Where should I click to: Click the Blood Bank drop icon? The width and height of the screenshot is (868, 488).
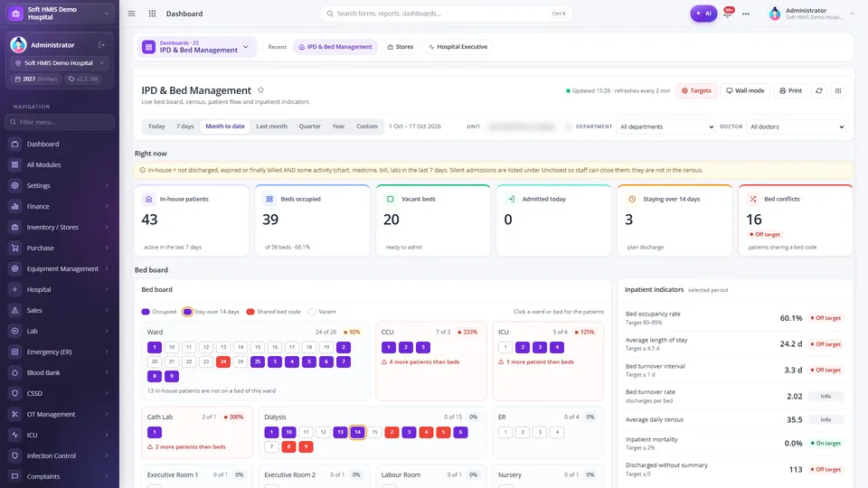[x=15, y=373]
